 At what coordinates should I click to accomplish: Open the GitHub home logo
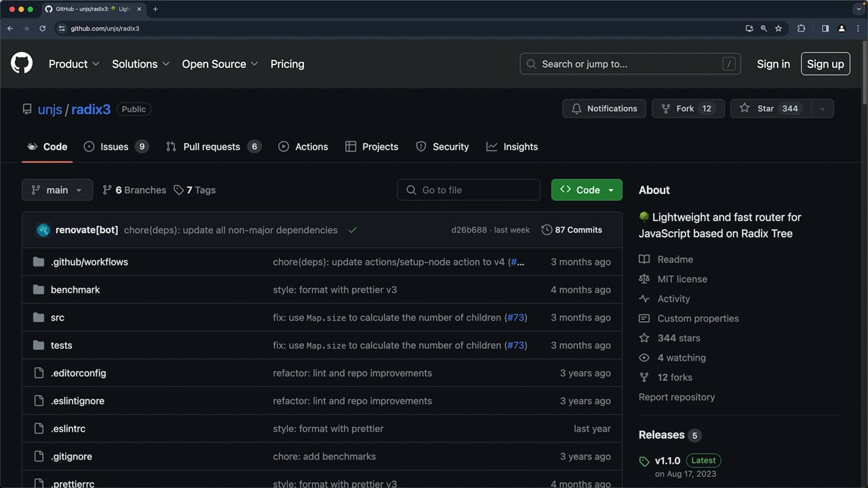click(x=22, y=63)
